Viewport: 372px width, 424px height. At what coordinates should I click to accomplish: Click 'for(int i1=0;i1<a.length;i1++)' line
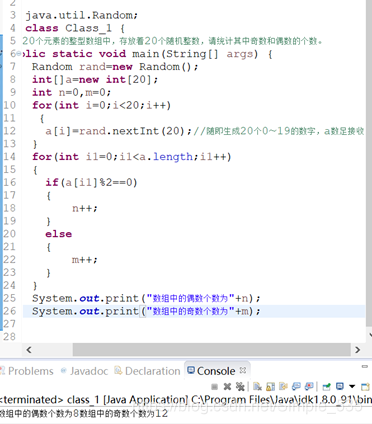[132, 157]
